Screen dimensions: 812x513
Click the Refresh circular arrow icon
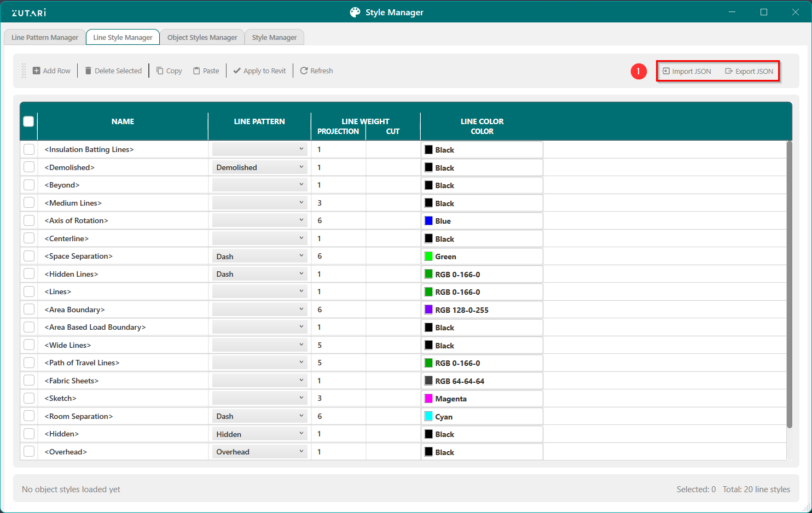(304, 71)
